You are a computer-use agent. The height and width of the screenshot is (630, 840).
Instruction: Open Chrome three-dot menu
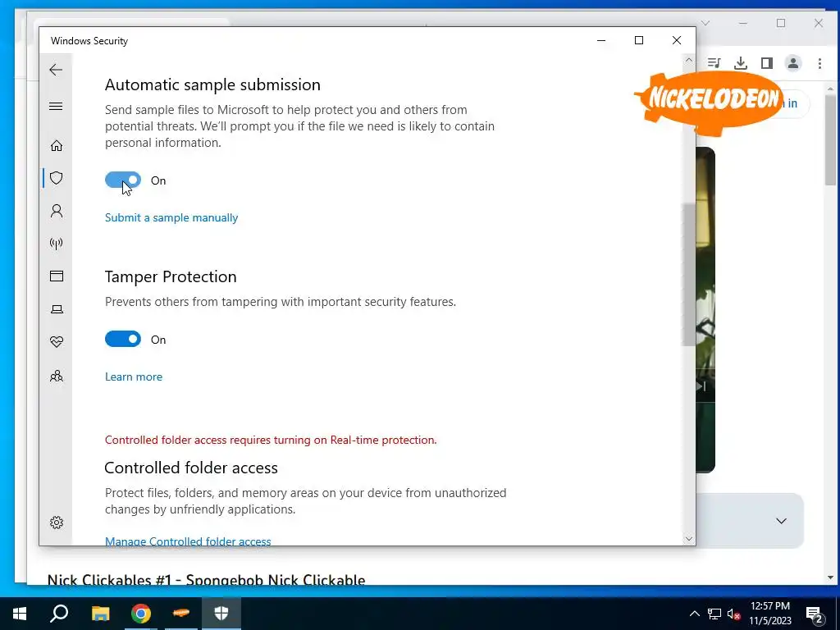pos(819,63)
